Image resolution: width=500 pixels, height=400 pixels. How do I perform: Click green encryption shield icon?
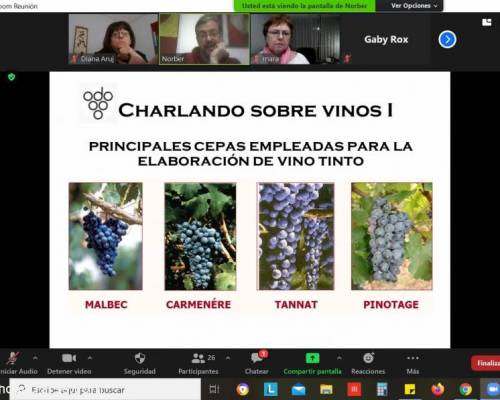(12, 77)
